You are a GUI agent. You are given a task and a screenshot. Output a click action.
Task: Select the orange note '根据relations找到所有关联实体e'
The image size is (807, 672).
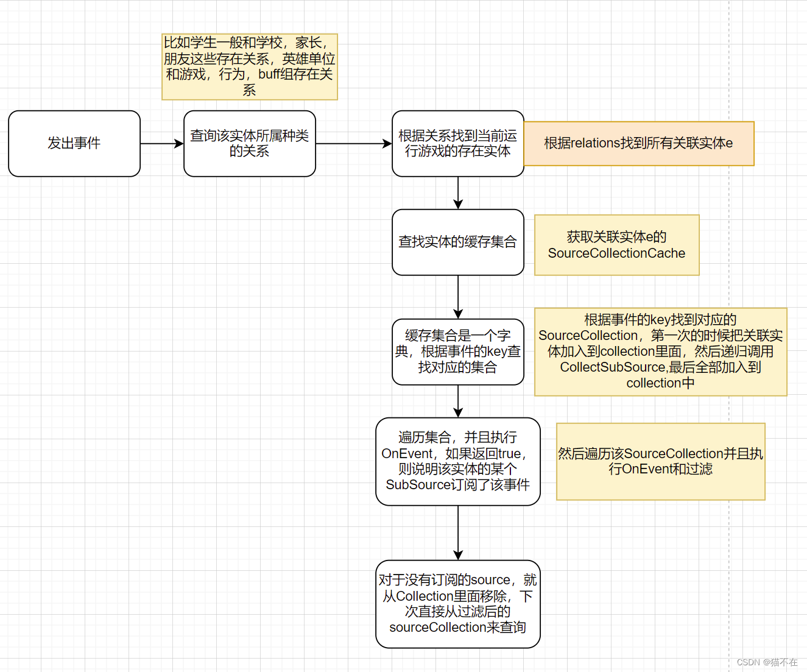639,144
